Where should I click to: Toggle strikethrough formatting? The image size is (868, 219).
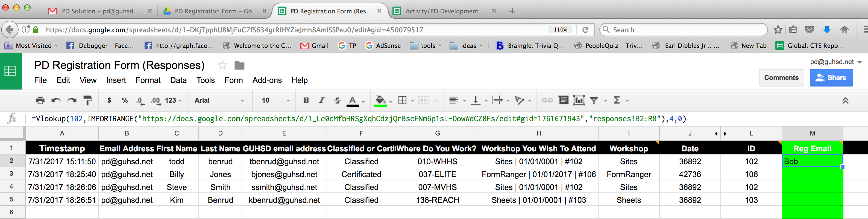(x=337, y=100)
